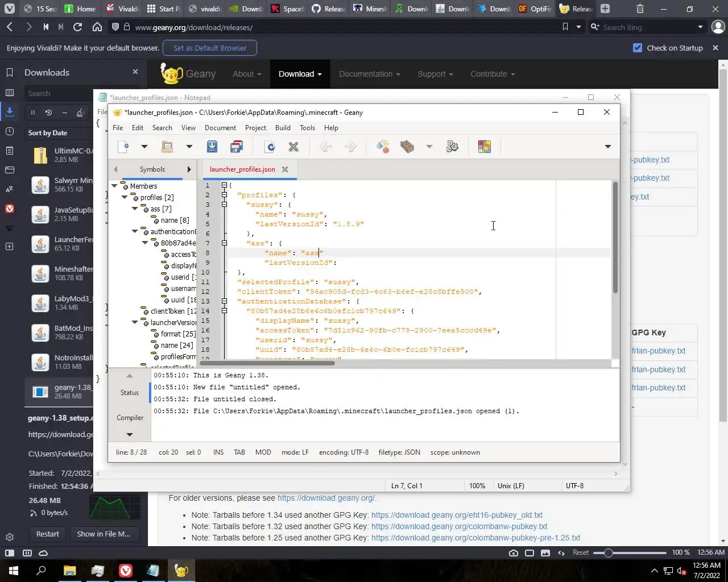Viewport: 728px width, 582px height.
Task: Open Windows Start menu
Action: [x=13, y=570]
